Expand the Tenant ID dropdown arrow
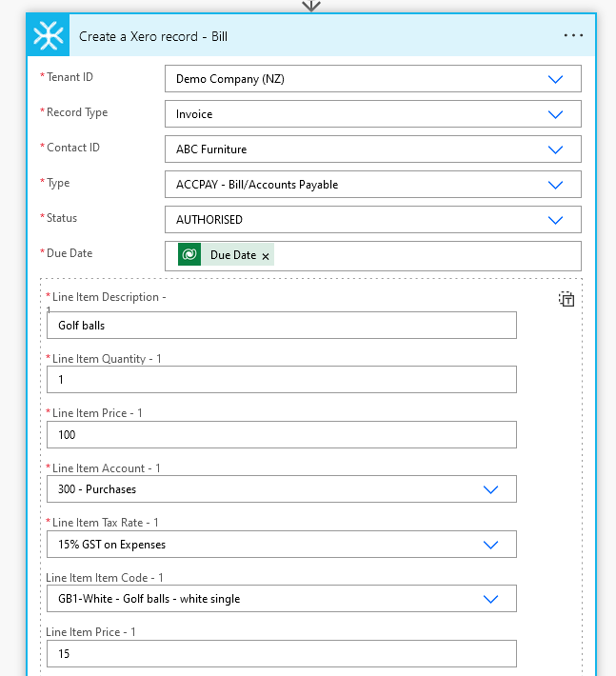Screen dimensions: 616x676 coord(555,79)
